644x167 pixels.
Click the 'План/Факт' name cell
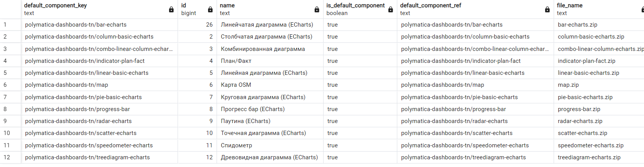pos(236,61)
